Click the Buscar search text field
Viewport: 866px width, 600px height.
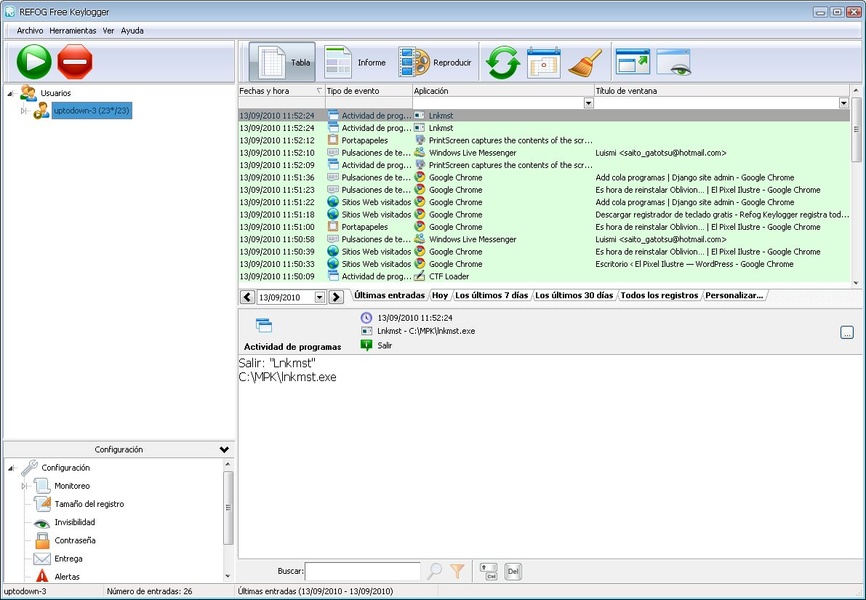[x=362, y=571]
